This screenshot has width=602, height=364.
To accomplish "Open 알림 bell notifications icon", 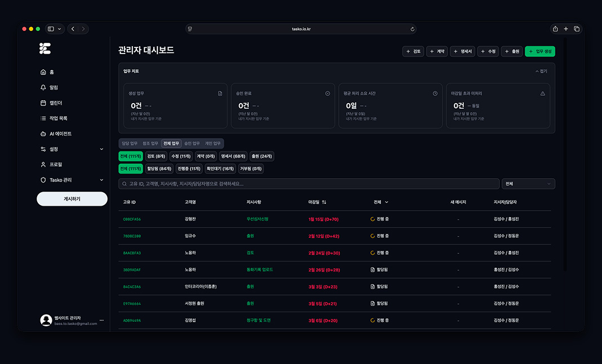I will 43,87.
